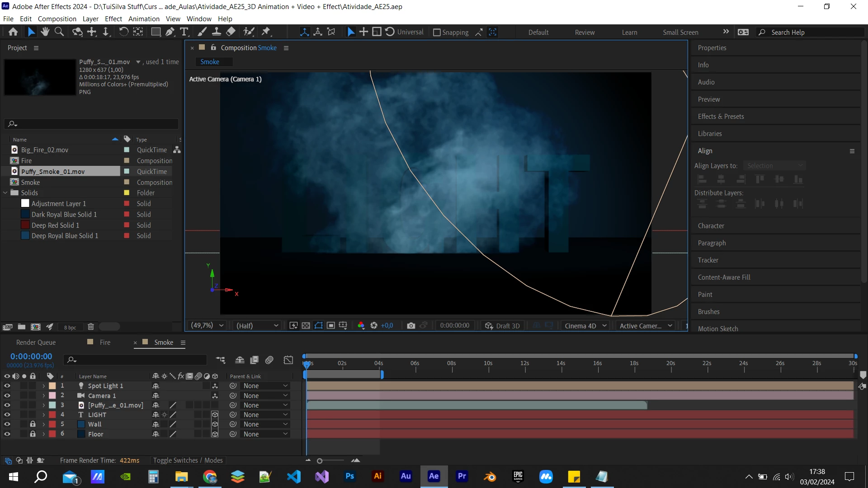Select the Puppet Pin tool
The width and height of the screenshot is (868, 488).
(266, 32)
